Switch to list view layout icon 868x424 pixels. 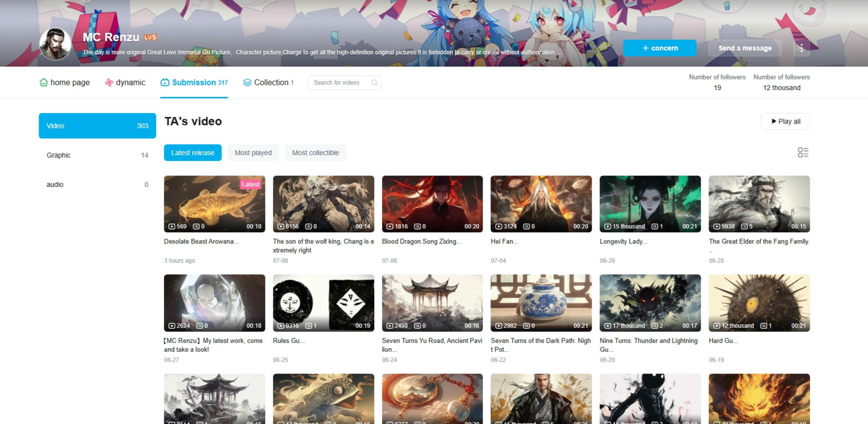(802, 153)
